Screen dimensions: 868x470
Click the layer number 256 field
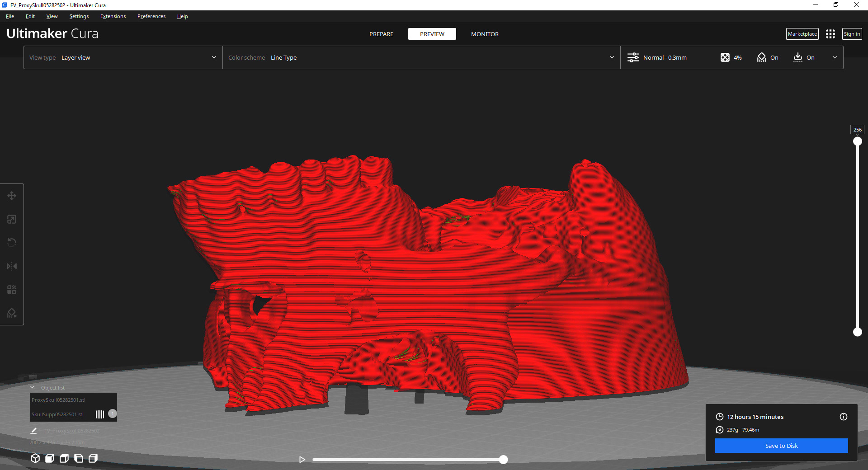pos(858,130)
